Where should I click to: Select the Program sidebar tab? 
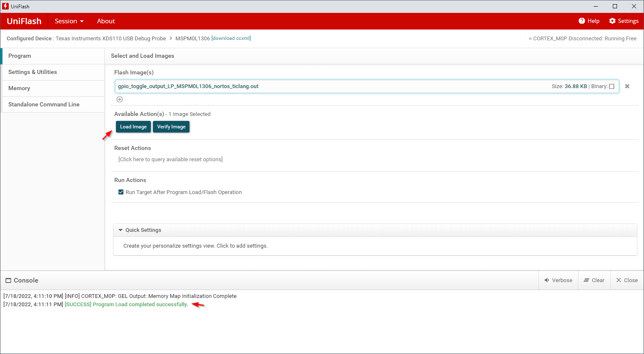pos(53,56)
